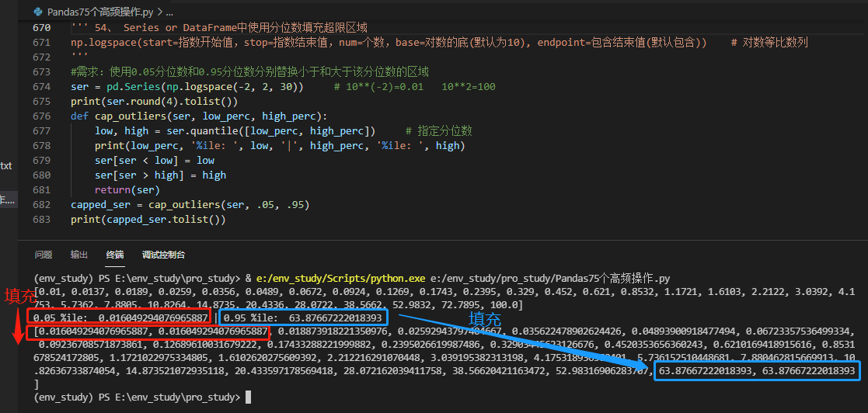
Task: Click the 'print(ser.round(4).tolist())' line
Action: click(x=154, y=101)
